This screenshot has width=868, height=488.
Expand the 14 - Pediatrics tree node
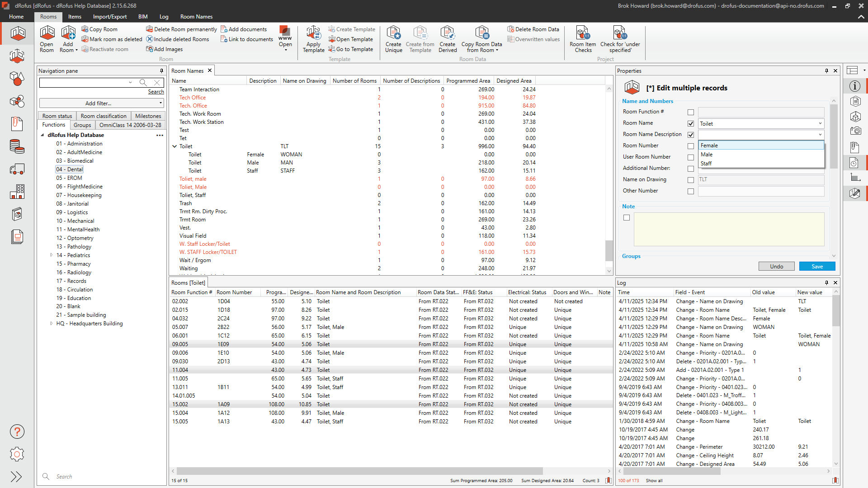click(52, 255)
